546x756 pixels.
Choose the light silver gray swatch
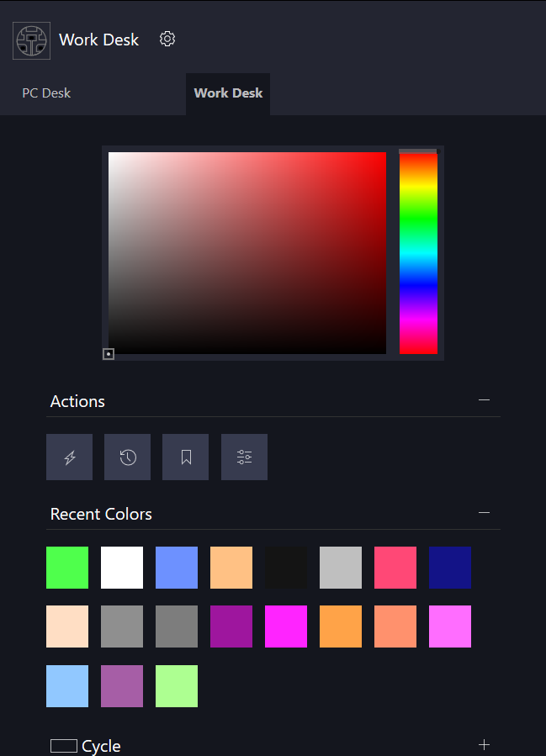[341, 568]
